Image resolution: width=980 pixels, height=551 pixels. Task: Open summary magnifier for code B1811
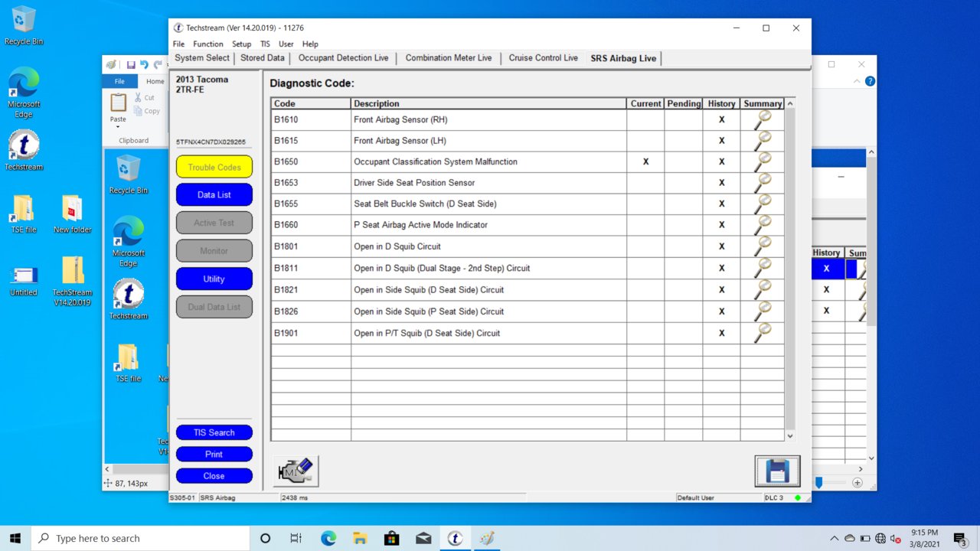coord(762,268)
